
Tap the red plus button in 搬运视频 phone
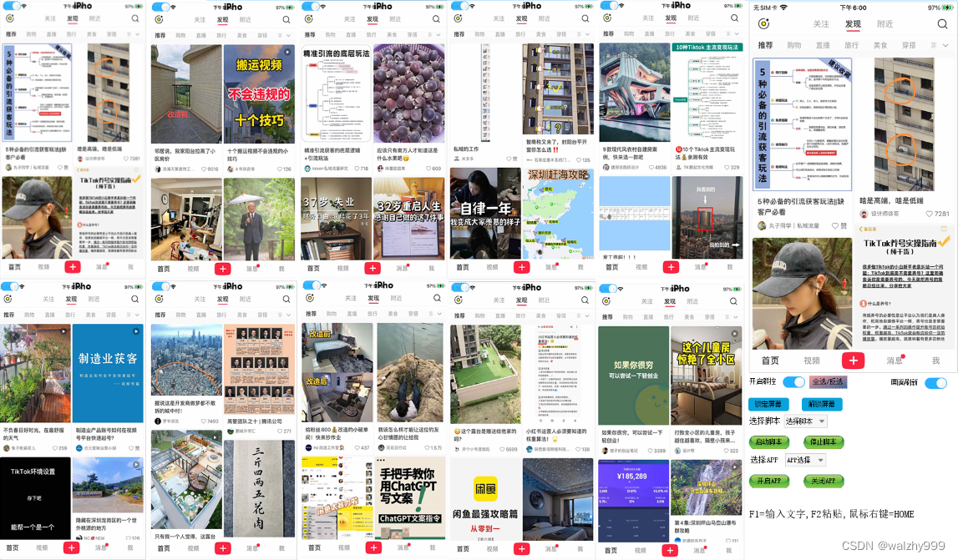[223, 269]
